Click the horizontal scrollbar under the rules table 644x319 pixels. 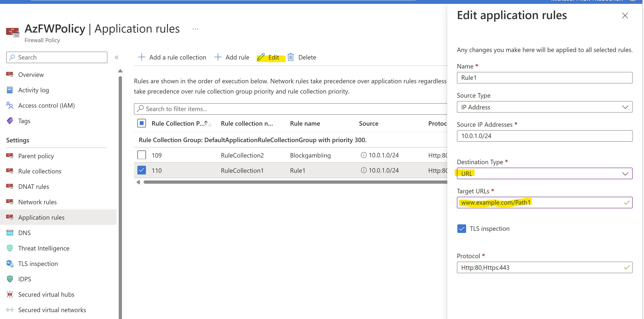295,182
